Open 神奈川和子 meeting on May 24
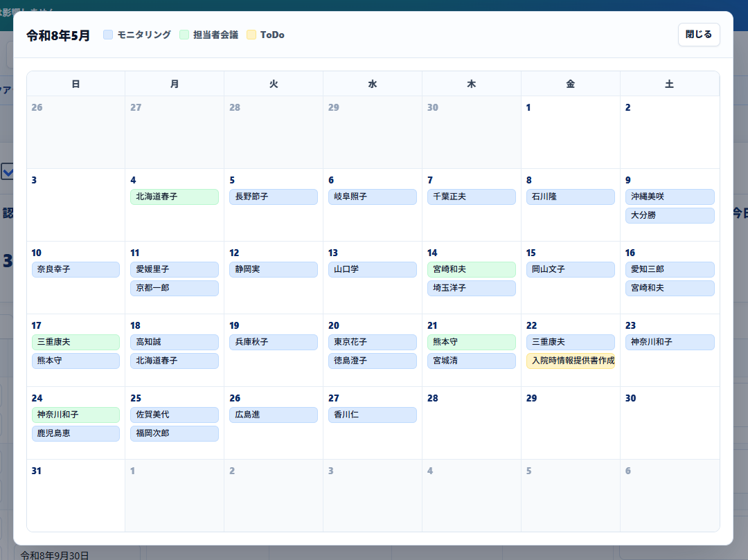 coord(76,415)
